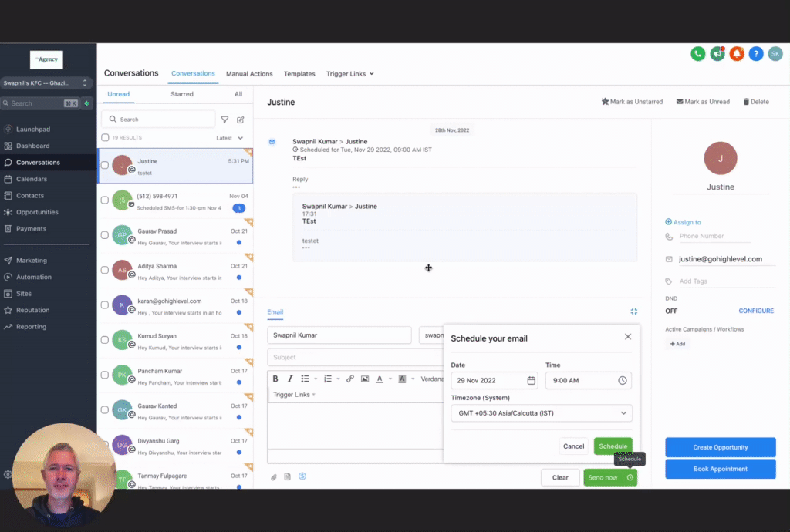Close the Schedule your email dialog
The width and height of the screenshot is (790, 532).
628,337
